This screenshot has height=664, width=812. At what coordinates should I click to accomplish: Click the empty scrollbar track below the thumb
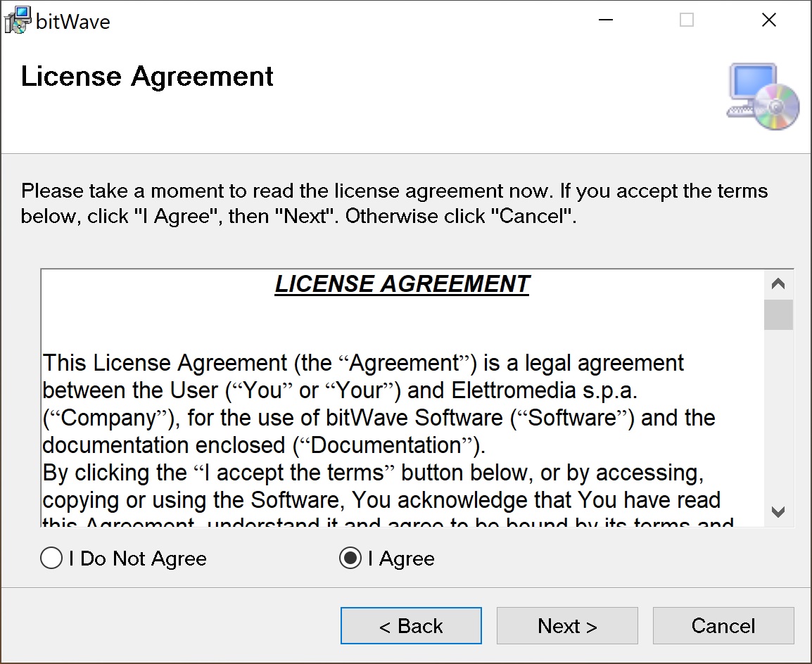point(778,415)
